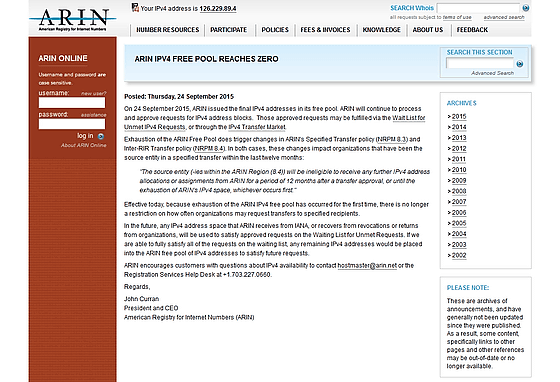
Task: Focus the username input field
Action: pos(72,103)
